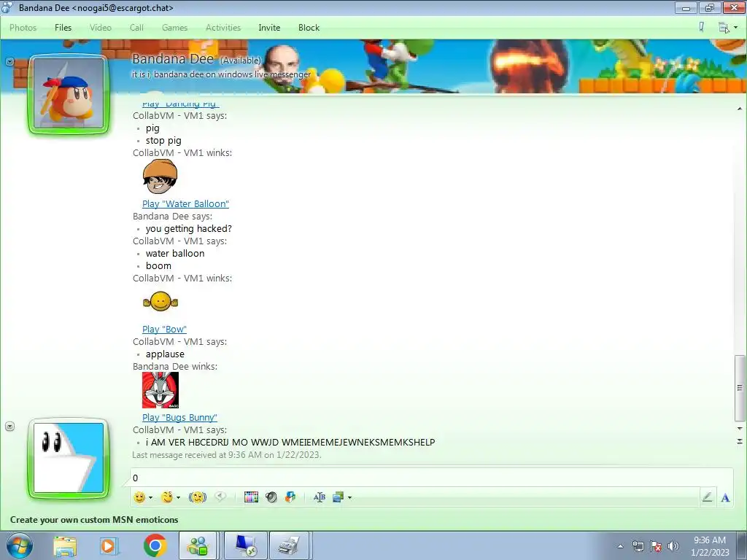Switch to Windows Live Messenger taskbar button

pyautogui.click(x=198, y=546)
